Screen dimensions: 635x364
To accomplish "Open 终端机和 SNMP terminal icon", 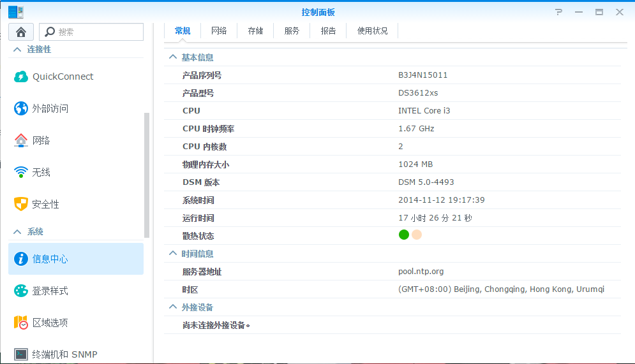I will click(21, 354).
